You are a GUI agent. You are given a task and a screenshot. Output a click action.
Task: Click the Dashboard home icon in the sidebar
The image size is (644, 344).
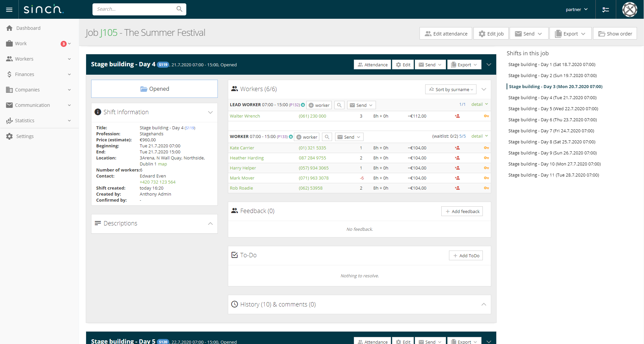[10, 28]
